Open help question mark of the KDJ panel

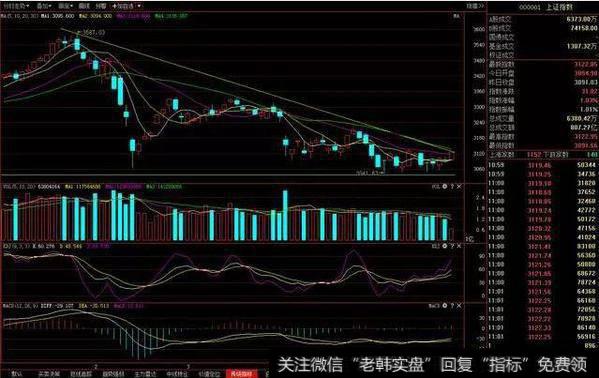click(x=452, y=246)
